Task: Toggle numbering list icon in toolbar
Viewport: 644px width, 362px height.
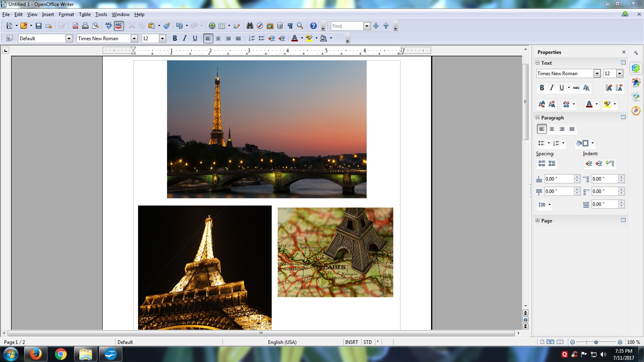Action: [252, 38]
